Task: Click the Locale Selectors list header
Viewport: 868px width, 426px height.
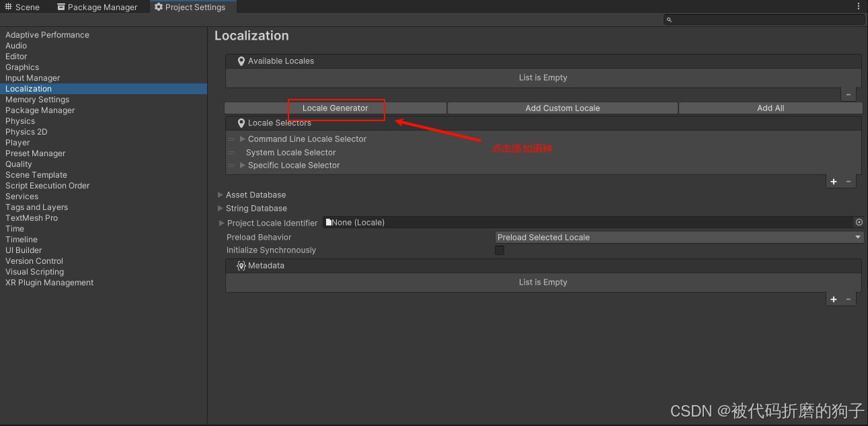Action: (x=543, y=123)
